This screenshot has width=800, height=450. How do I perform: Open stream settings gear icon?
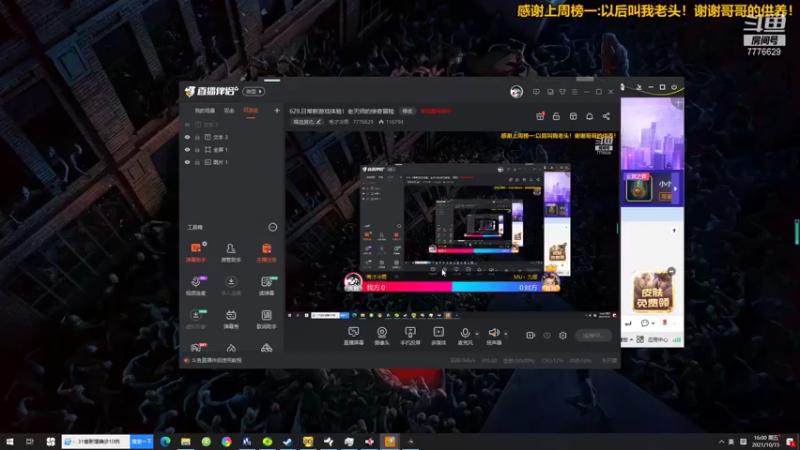coord(563,335)
